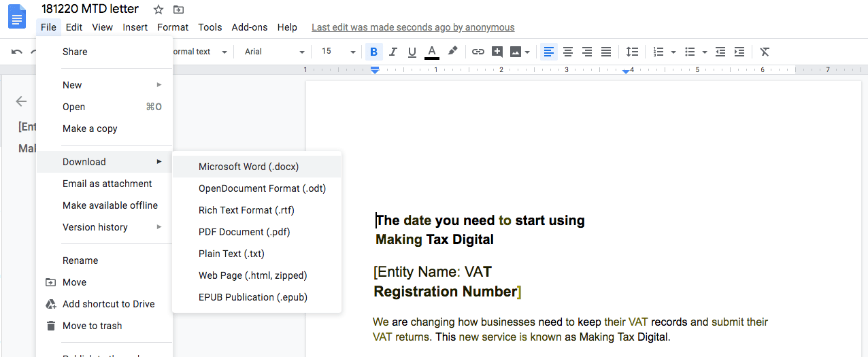The width and height of the screenshot is (868, 357).
Task: Expand numbered list options arrow
Action: tap(673, 52)
